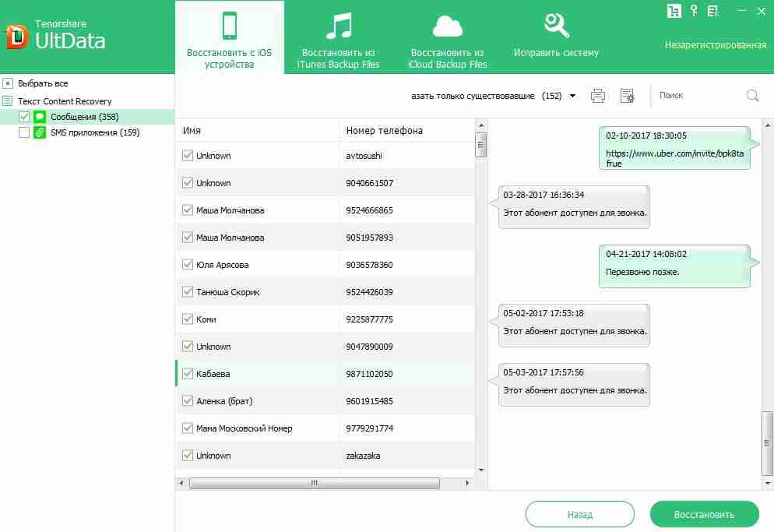The height and width of the screenshot is (532, 774).
Task: Switch to Recover from iTunes Backup Files tab
Action: [x=338, y=38]
